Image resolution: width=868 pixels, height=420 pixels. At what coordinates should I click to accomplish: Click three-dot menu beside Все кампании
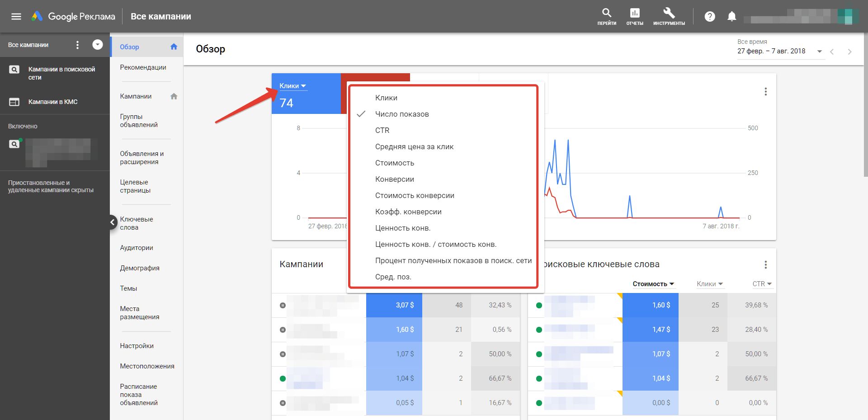tap(77, 45)
